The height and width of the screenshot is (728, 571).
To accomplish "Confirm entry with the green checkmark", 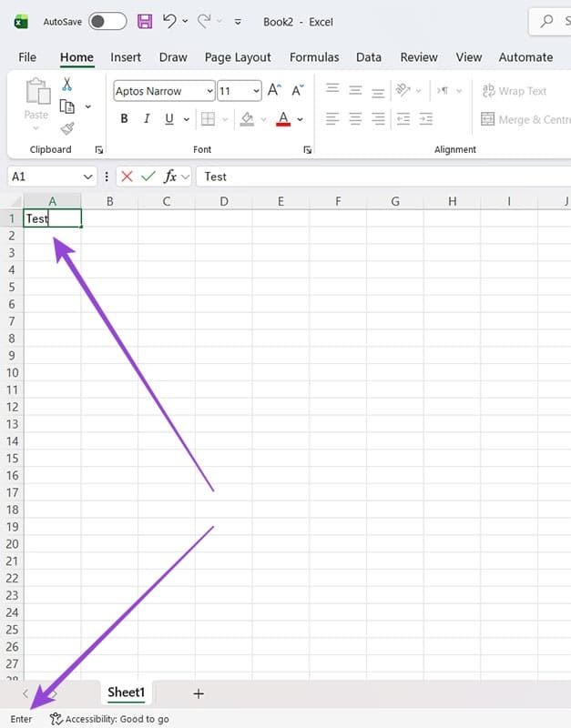I will pos(148,177).
